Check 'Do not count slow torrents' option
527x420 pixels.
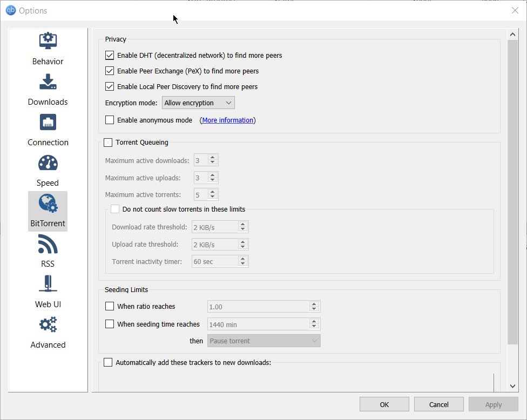coord(115,209)
